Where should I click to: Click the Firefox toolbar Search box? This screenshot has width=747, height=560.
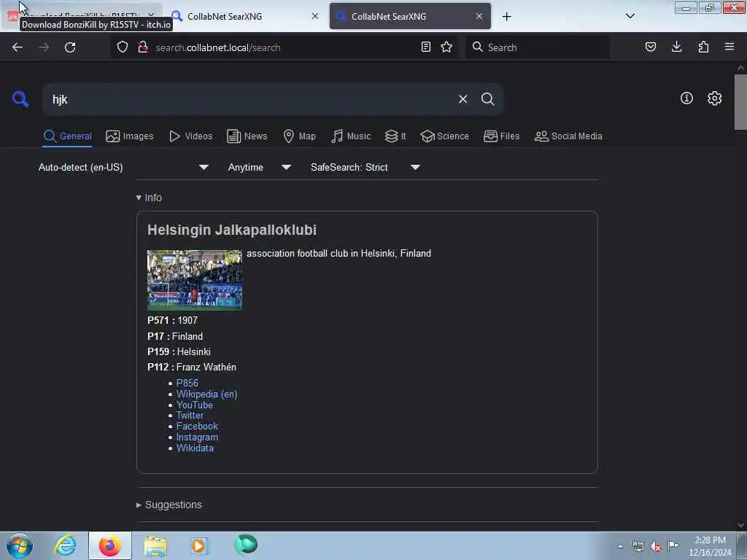[538, 47]
